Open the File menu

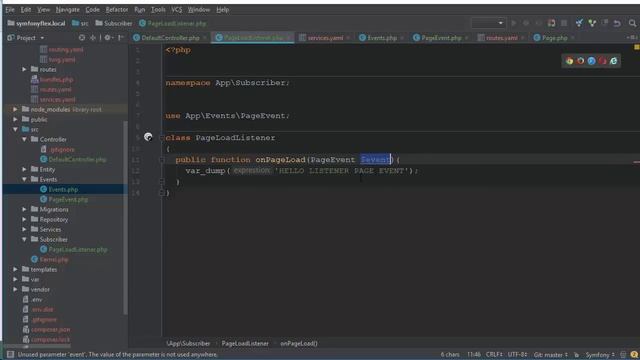click(x=10, y=9)
